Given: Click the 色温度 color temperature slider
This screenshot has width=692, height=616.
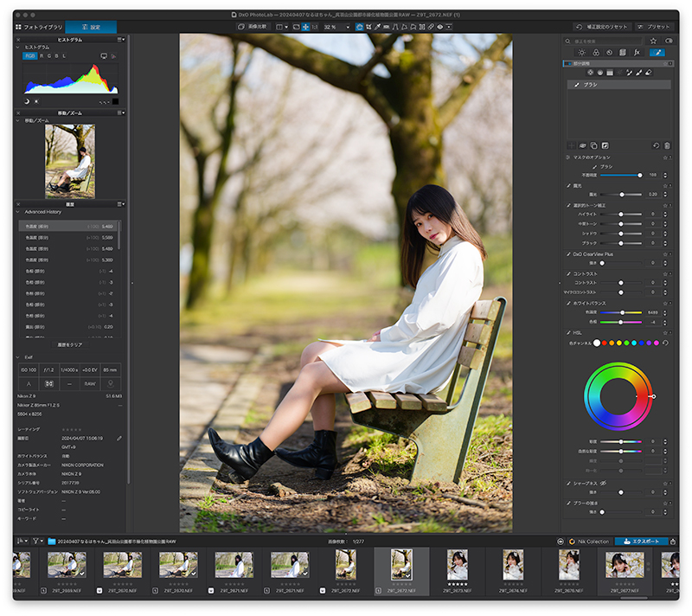Looking at the screenshot, I should (621, 312).
